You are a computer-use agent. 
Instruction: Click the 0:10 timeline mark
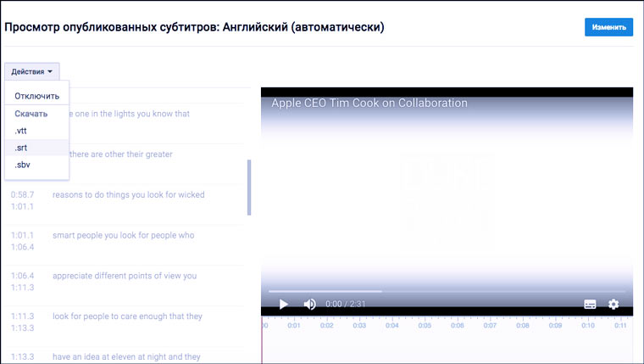tap(588, 325)
